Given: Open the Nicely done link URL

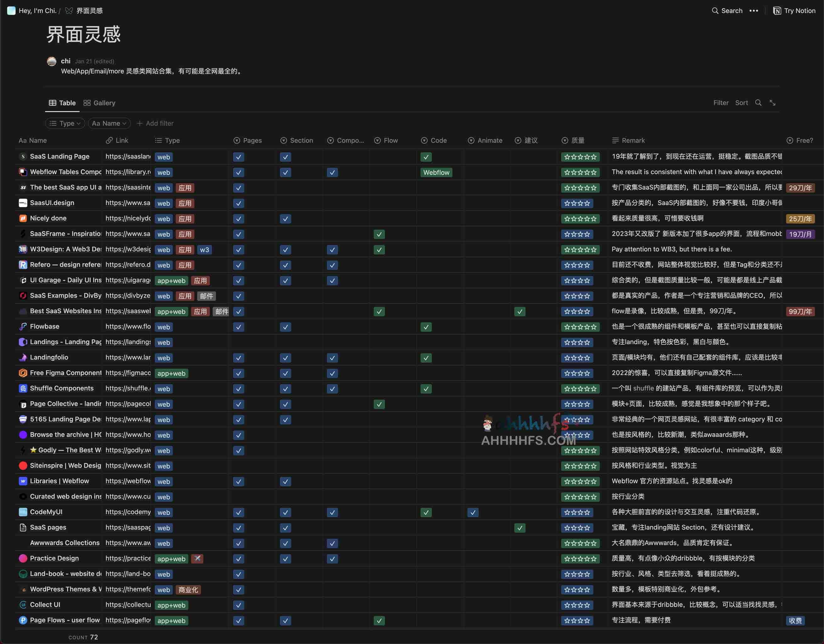Looking at the screenshot, I should click(128, 218).
